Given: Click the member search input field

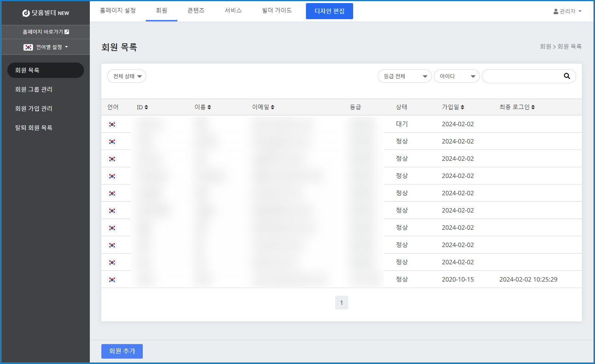Looking at the screenshot, I should coord(522,76).
